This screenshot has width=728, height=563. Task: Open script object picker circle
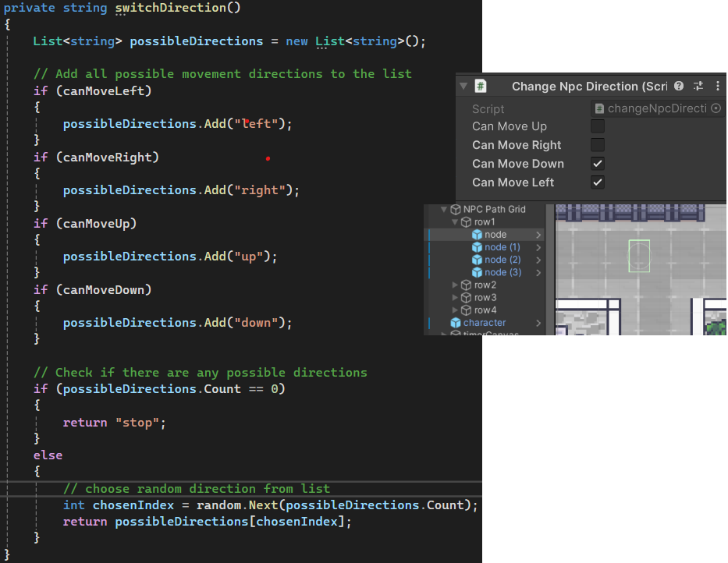tap(716, 108)
